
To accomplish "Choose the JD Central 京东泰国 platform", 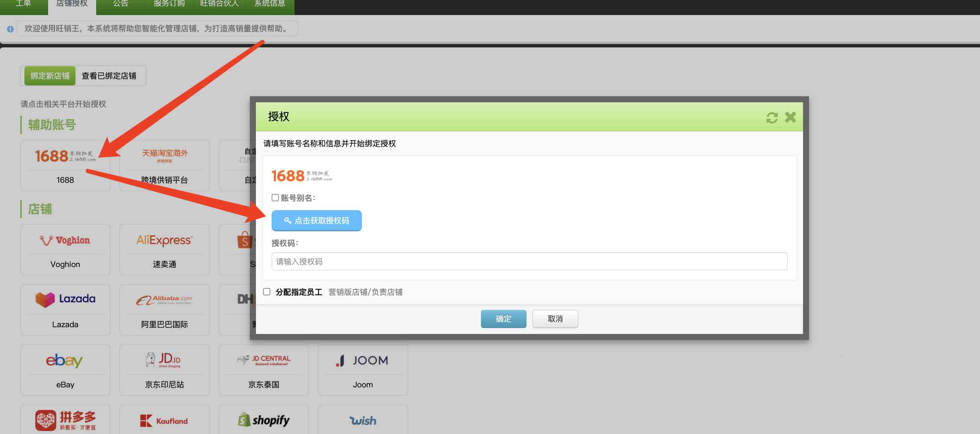I will 264,370.
